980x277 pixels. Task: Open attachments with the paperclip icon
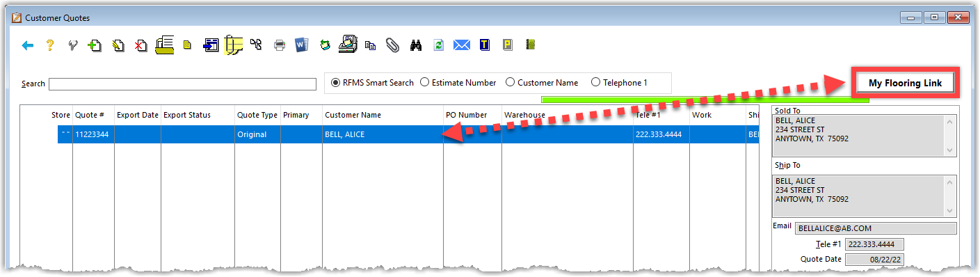393,45
